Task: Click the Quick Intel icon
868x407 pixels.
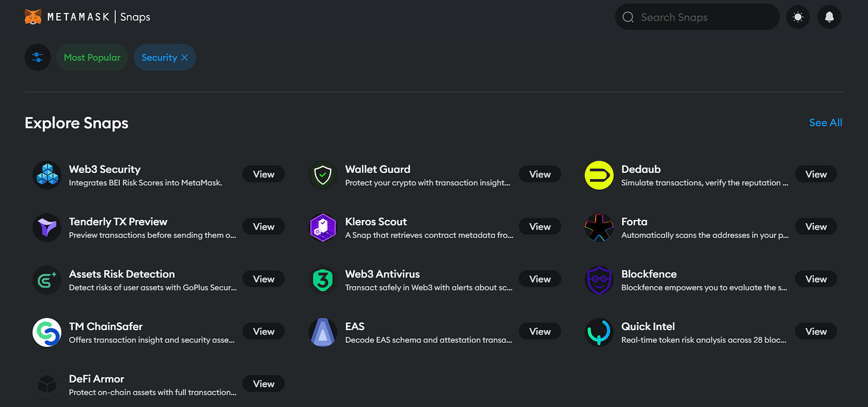Action: pyautogui.click(x=599, y=332)
